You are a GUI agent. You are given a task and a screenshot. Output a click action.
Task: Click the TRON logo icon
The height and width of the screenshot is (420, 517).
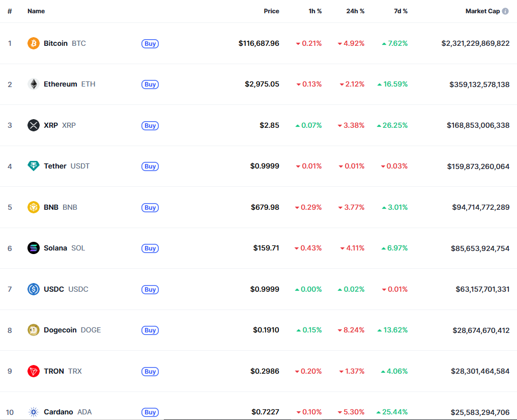[34, 371]
